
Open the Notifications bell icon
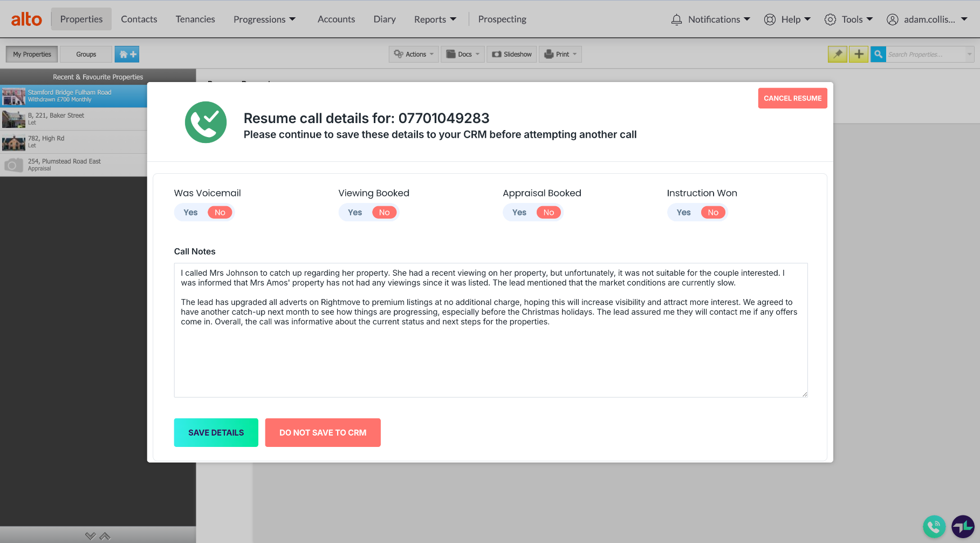676,19
